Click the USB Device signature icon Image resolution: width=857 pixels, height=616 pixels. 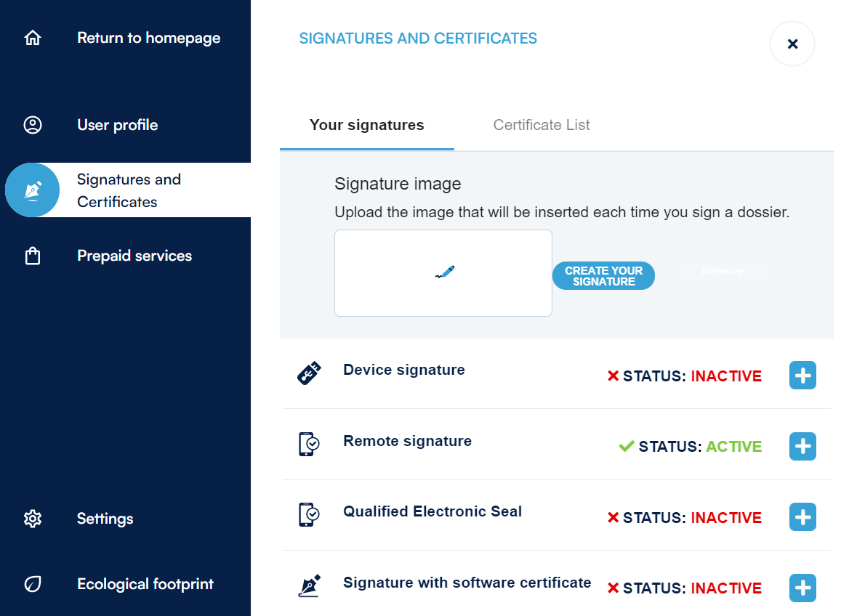309,373
